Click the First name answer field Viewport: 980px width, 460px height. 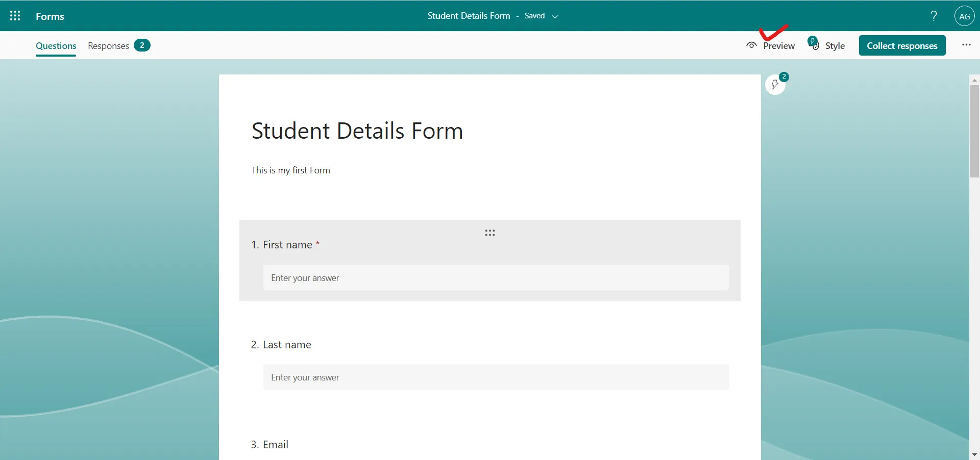pyautogui.click(x=496, y=277)
